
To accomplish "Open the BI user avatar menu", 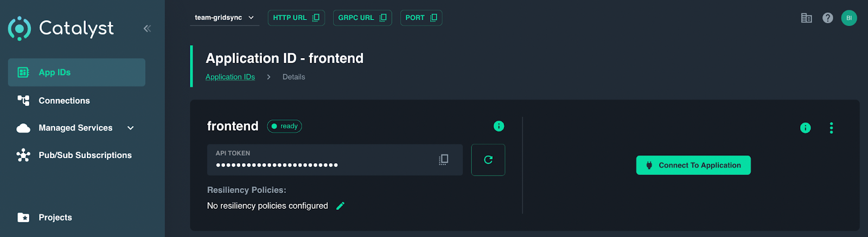I will click(x=848, y=18).
